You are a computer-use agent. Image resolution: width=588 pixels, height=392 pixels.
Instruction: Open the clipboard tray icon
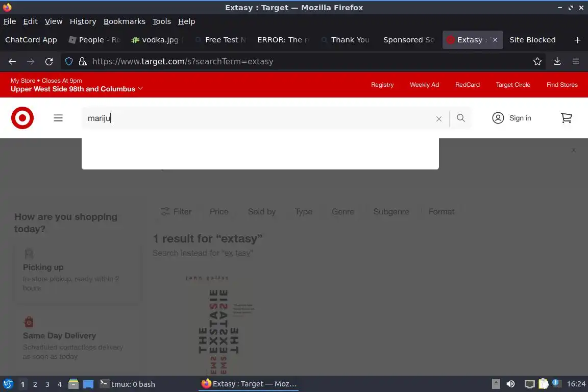[x=544, y=384]
